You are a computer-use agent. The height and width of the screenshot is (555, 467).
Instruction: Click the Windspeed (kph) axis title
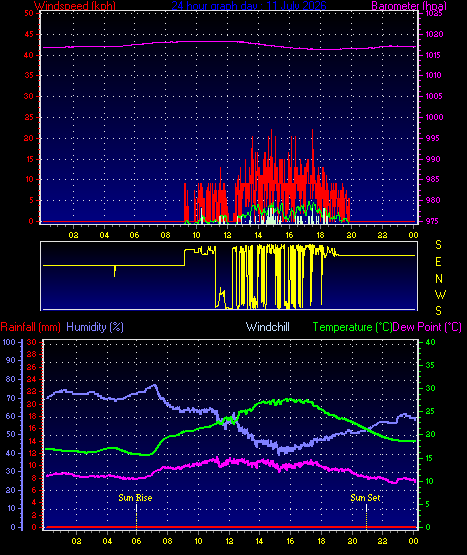click(x=75, y=6)
